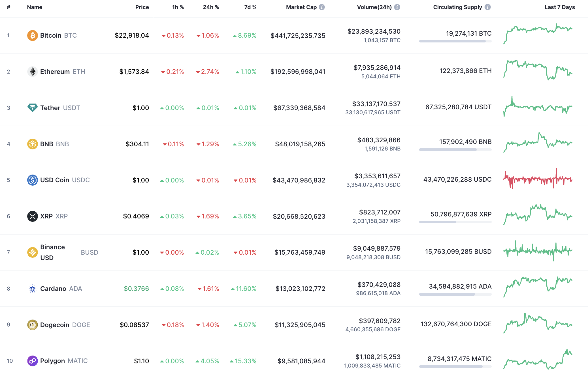Click the Dogecoin logo icon
This screenshot has width=588, height=378.
click(x=32, y=325)
